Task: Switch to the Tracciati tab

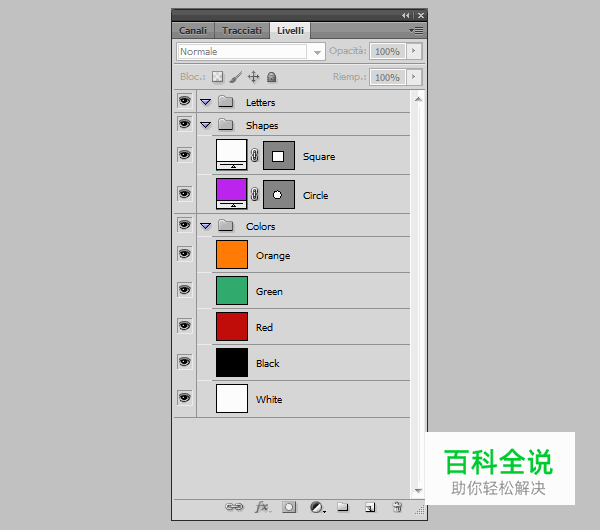Action: (241, 30)
